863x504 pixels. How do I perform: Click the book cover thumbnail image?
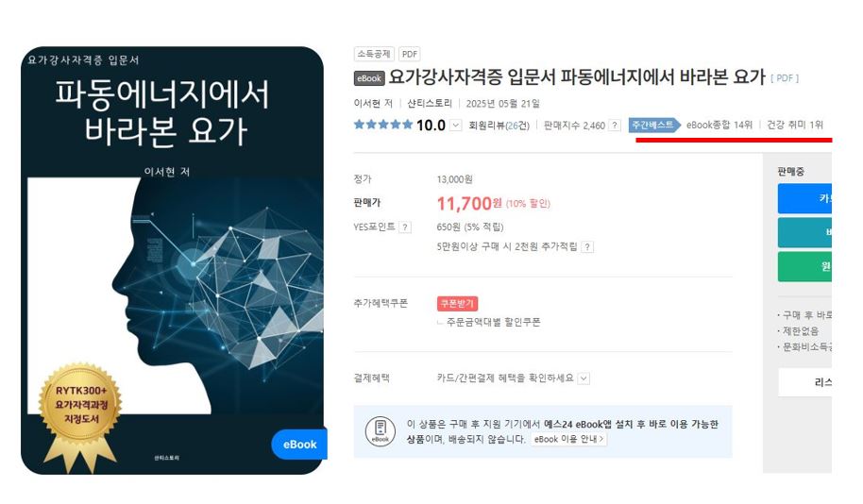point(172,260)
